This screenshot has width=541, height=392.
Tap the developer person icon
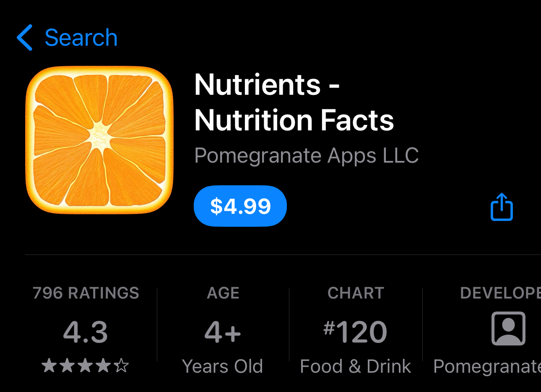pos(508,328)
